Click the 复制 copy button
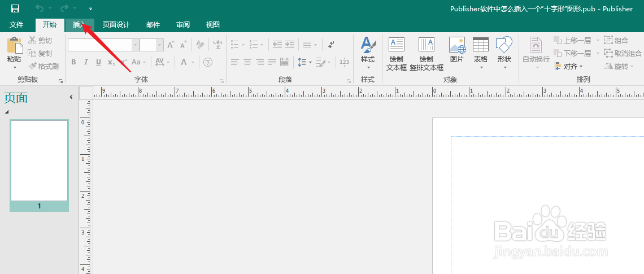 coord(40,54)
